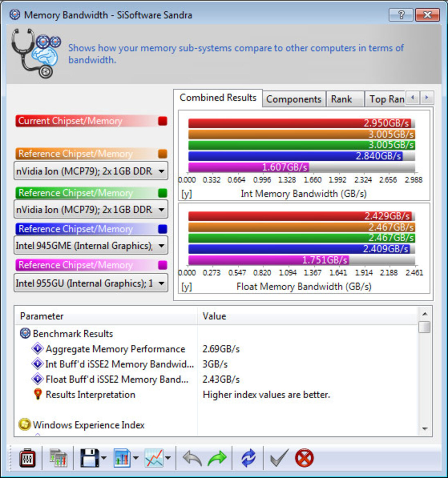Viewport: 448px width, 478px height.
Task: Click the diamond icon beside Float Buff'd iSSE2
Action: tap(38, 379)
